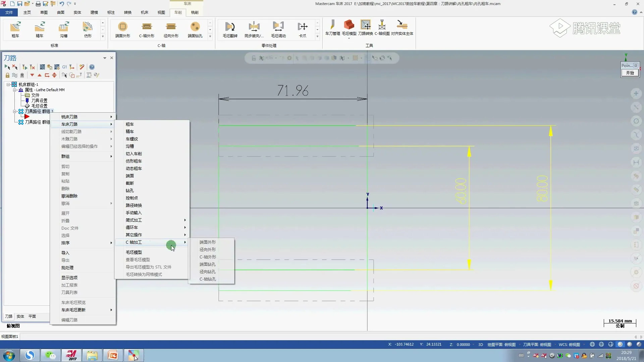The width and height of the screenshot is (644, 362).
Task: Choose 钻孔 from the lathe toolpath menu
Action: 130,191
